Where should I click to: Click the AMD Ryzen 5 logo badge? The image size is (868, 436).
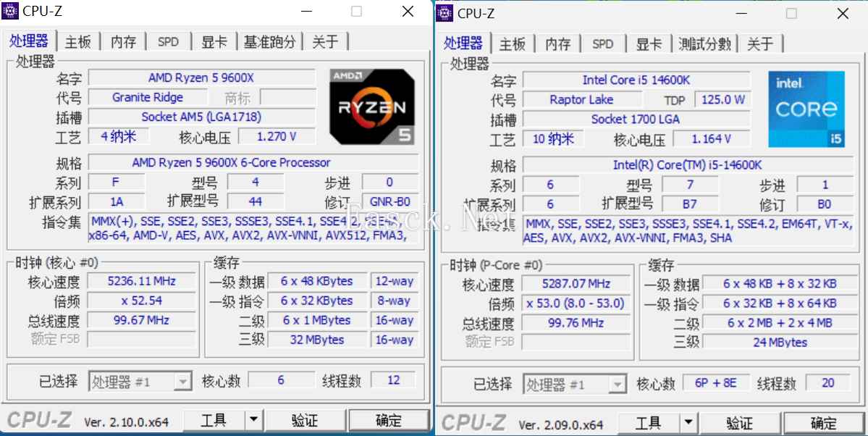[x=372, y=106]
